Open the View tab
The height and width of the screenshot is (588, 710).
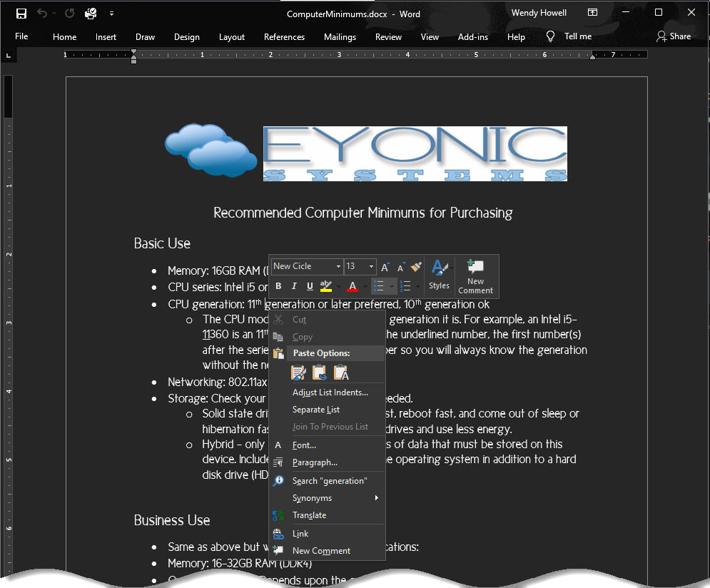430,37
